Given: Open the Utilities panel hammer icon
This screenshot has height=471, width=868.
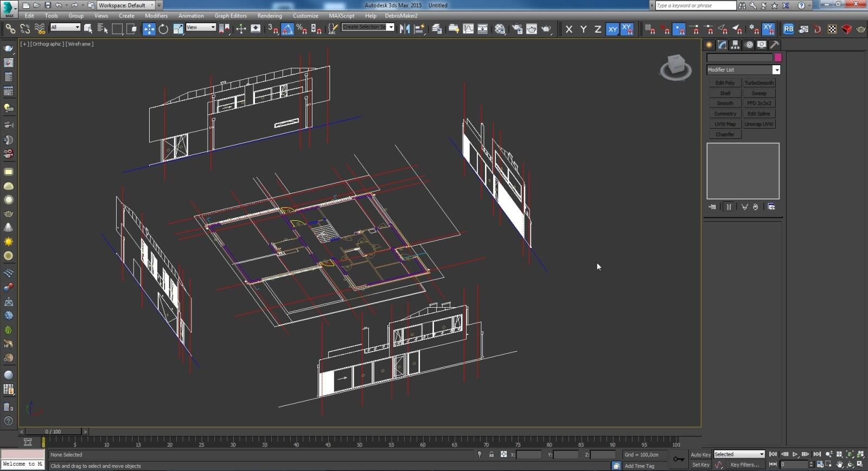Looking at the screenshot, I should [775, 44].
